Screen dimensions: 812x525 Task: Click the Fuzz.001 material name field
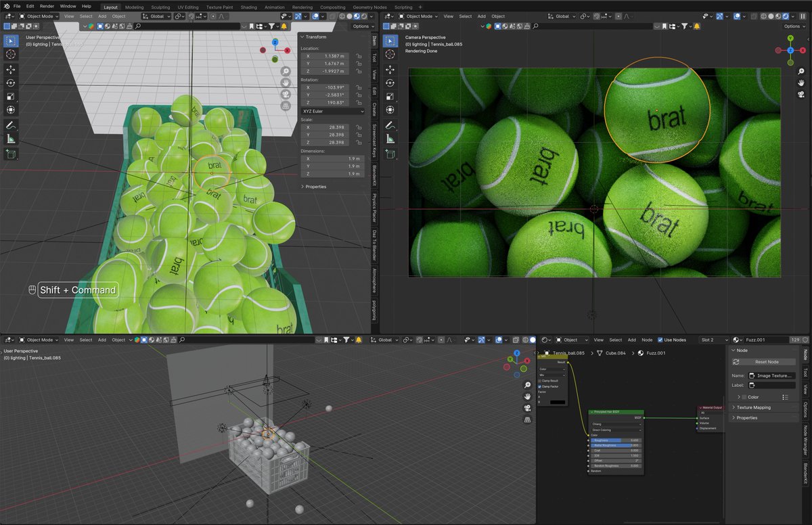click(767, 340)
